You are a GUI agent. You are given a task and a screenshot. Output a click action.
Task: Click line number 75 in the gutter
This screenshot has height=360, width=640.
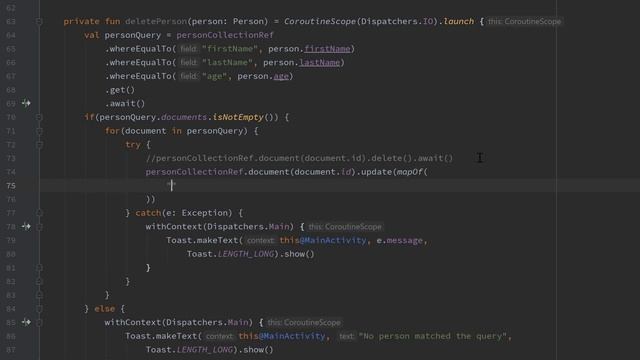coord(11,186)
